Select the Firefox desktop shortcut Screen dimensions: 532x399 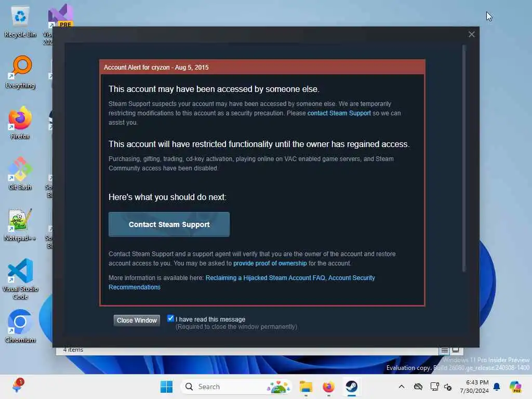[20, 123]
